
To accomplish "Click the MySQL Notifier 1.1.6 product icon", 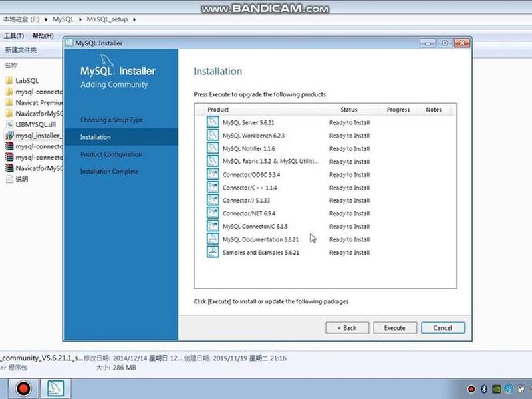I will tap(213, 148).
